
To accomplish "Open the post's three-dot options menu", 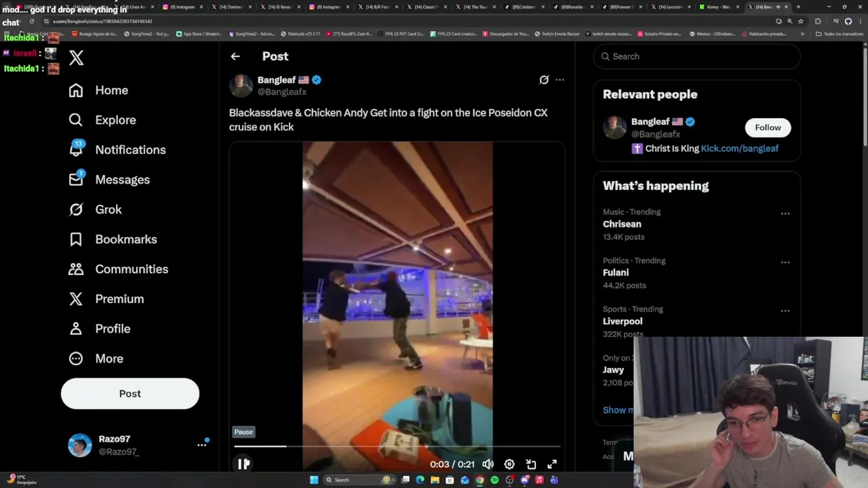I will [x=559, y=80].
